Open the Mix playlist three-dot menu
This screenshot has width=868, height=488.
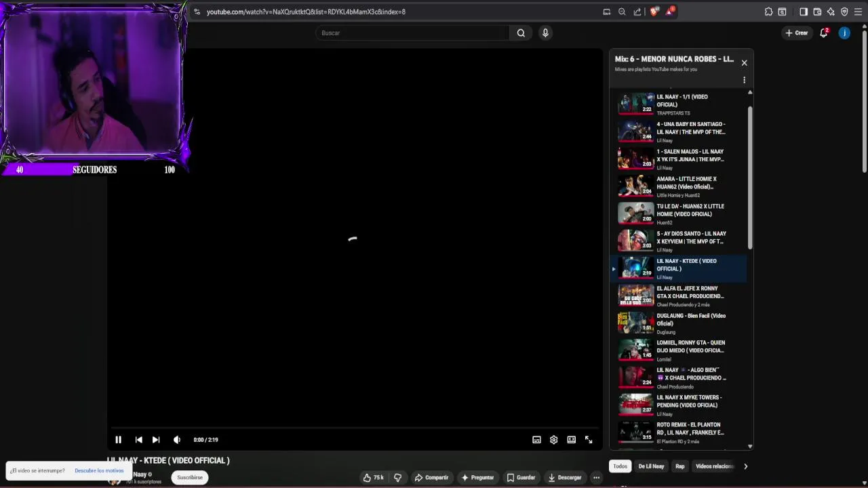coord(744,80)
